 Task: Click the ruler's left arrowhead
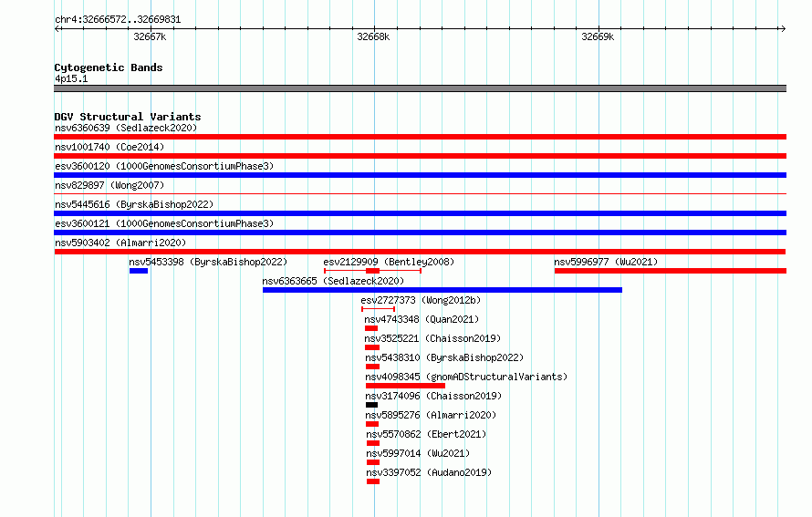[x=57, y=29]
